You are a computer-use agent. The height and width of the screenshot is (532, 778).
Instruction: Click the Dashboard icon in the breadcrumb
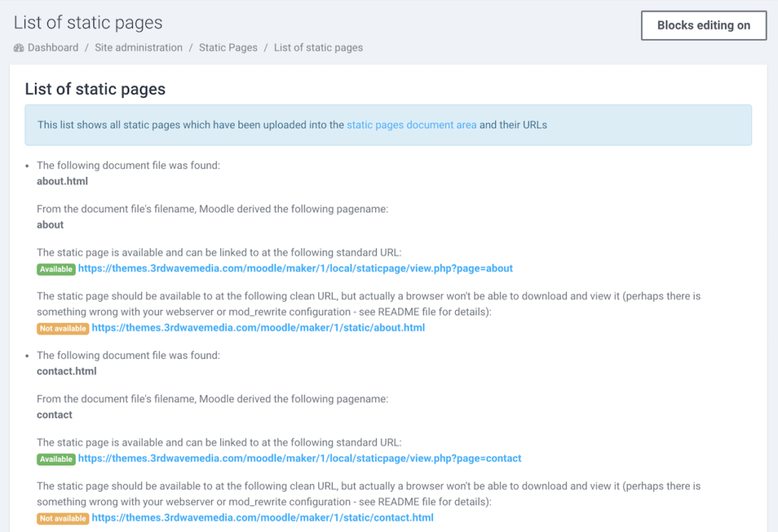(19, 48)
